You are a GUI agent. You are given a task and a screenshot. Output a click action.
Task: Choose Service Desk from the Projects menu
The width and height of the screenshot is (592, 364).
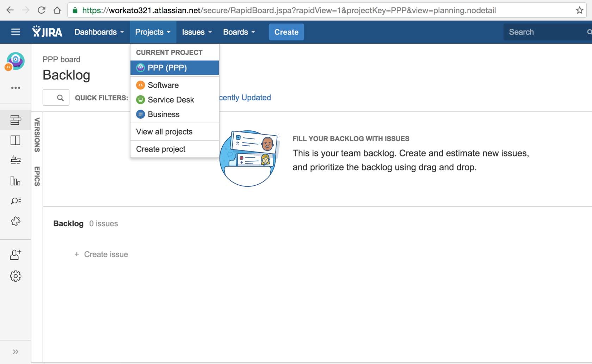click(x=171, y=100)
